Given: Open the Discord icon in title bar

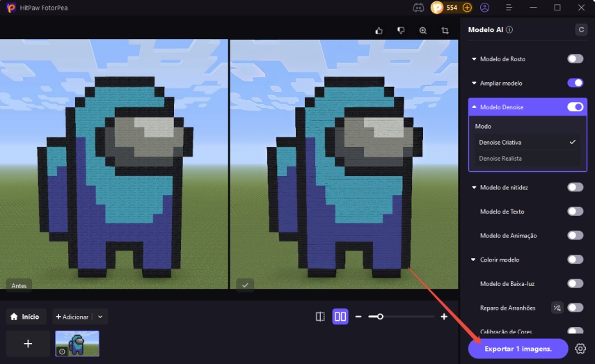Looking at the screenshot, I should [x=418, y=8].
